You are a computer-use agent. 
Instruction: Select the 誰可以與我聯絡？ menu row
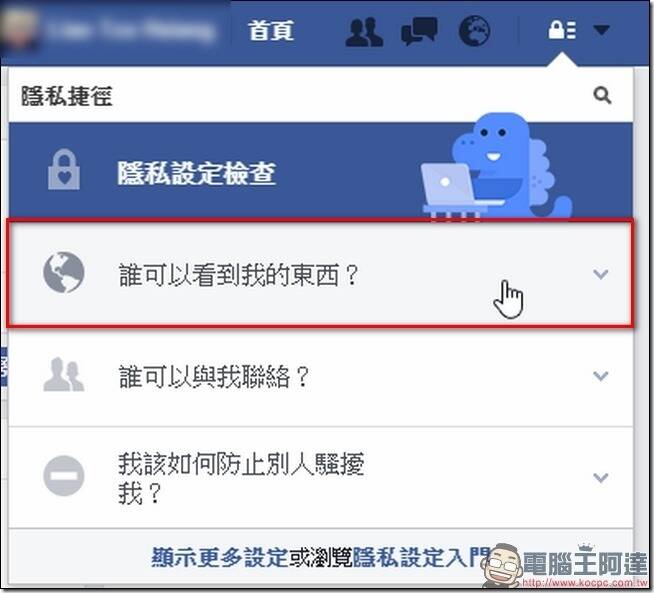[320, 376]
